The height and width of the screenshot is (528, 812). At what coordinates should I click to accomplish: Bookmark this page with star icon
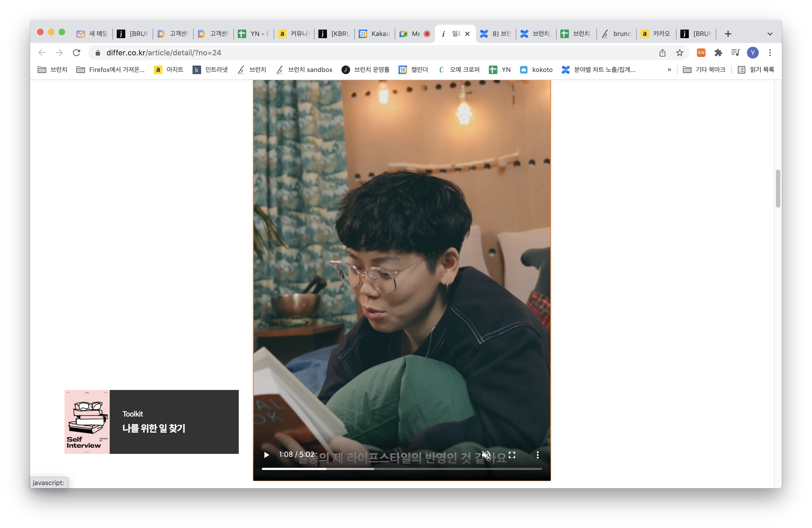(x=680, y=52)
